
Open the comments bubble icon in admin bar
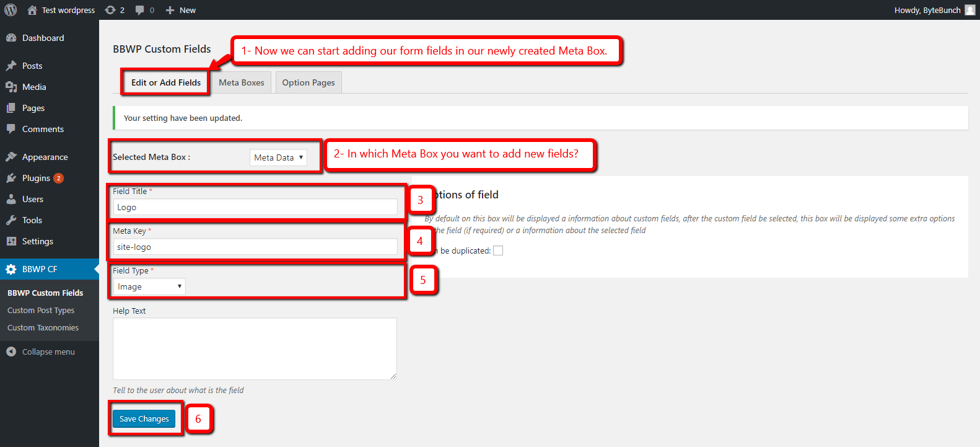(x=140, y=10)
